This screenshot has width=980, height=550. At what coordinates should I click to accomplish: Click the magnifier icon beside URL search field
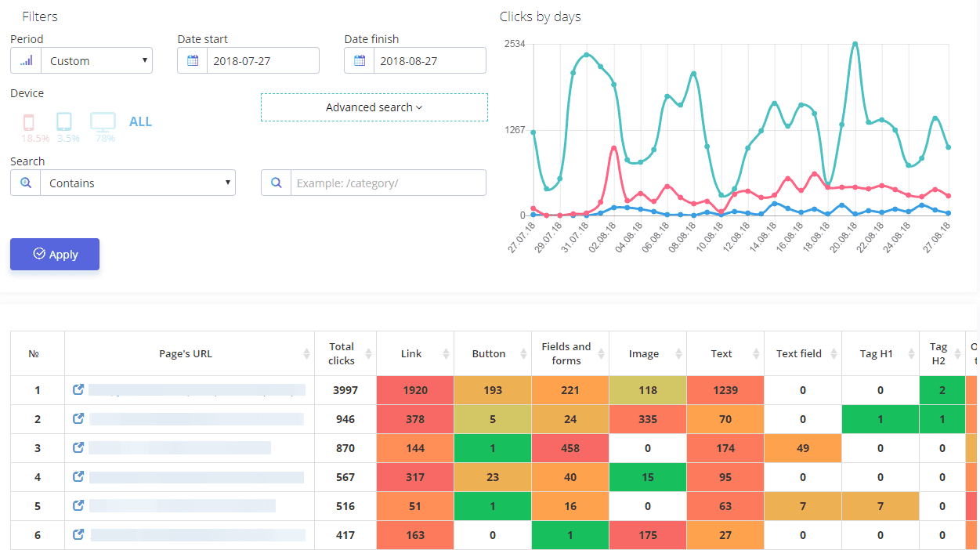(276, 183)
